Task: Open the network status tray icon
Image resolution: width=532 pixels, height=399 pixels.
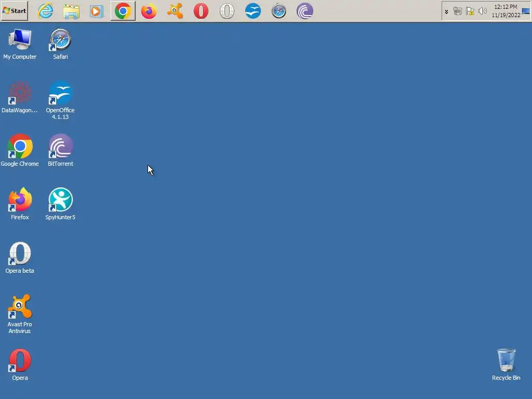Action: coord(457,11)
